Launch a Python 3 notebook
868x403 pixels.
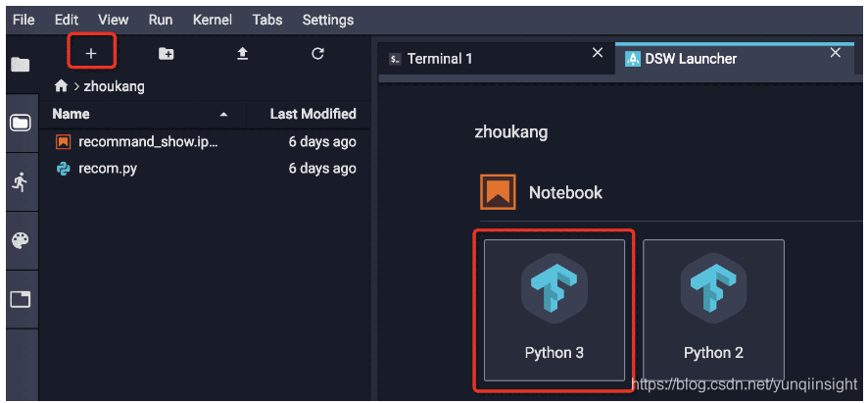click(x=555, y=310)
